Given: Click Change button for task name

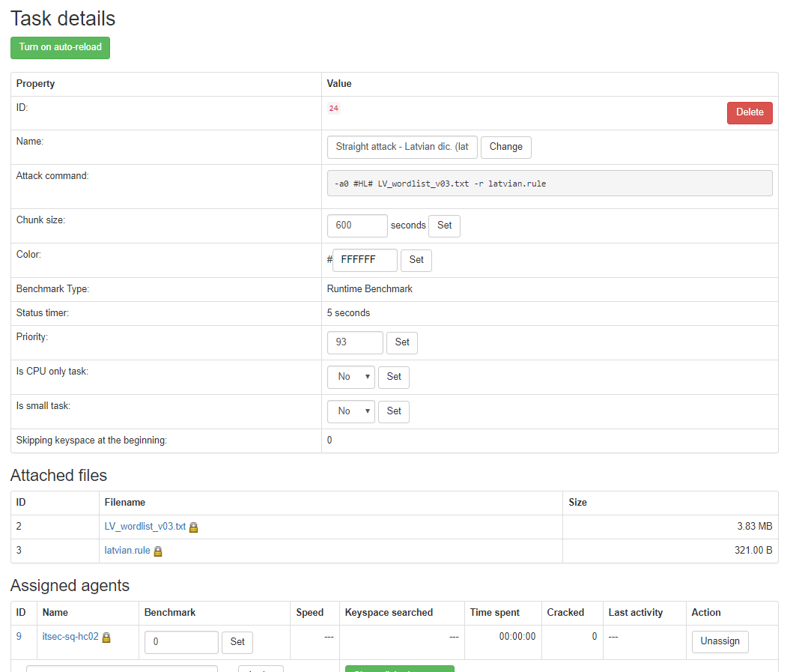Looking at the screenshot, I should pos(506,148).
